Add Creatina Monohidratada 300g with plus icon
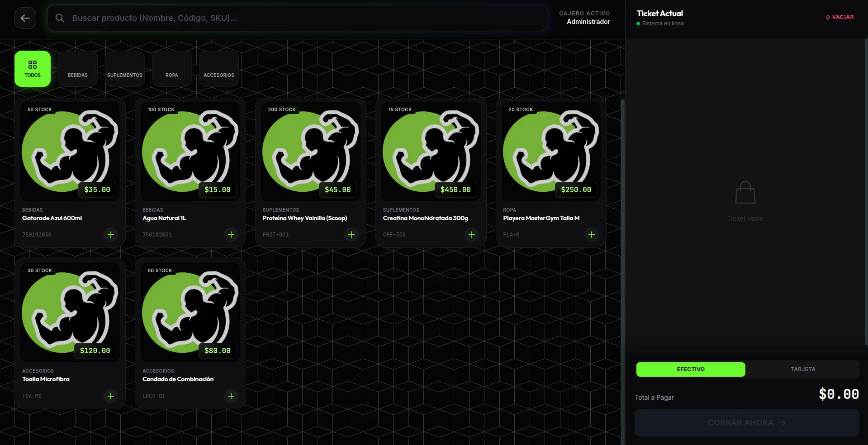Image resolution: width=868 pixels, height=445 pixels. tap(472, 235)
